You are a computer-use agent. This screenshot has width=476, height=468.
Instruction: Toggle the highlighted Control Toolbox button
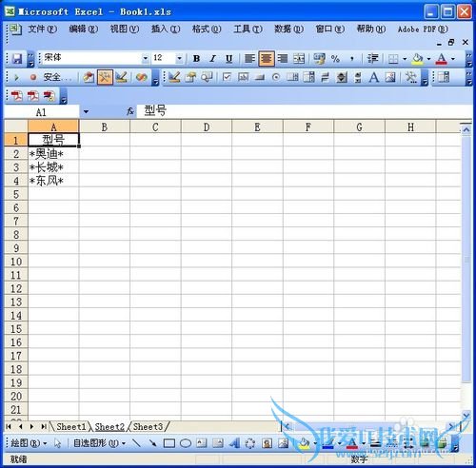pos(105,77)
